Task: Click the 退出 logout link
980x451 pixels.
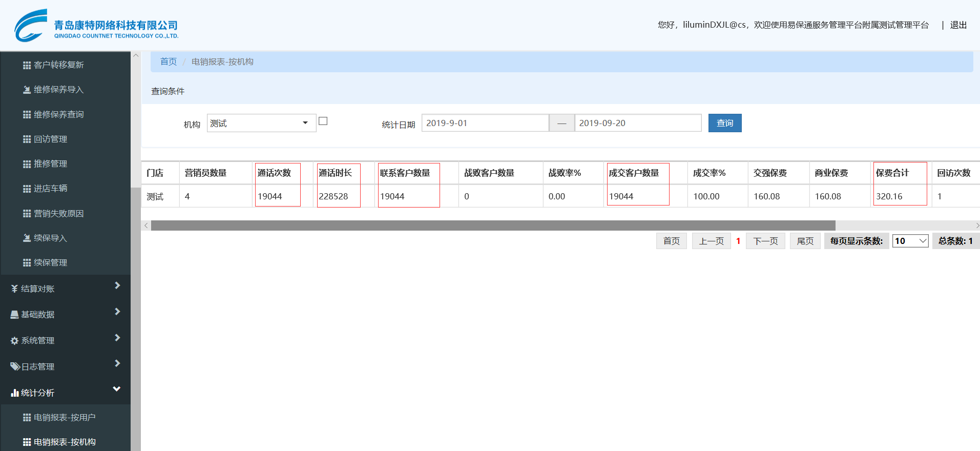Action: click(958, 25)
